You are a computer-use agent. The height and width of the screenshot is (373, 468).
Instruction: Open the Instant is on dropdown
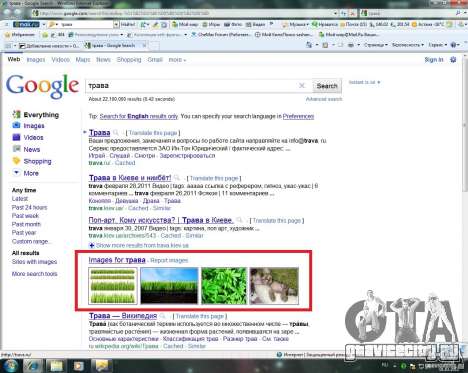coord(364,82)
